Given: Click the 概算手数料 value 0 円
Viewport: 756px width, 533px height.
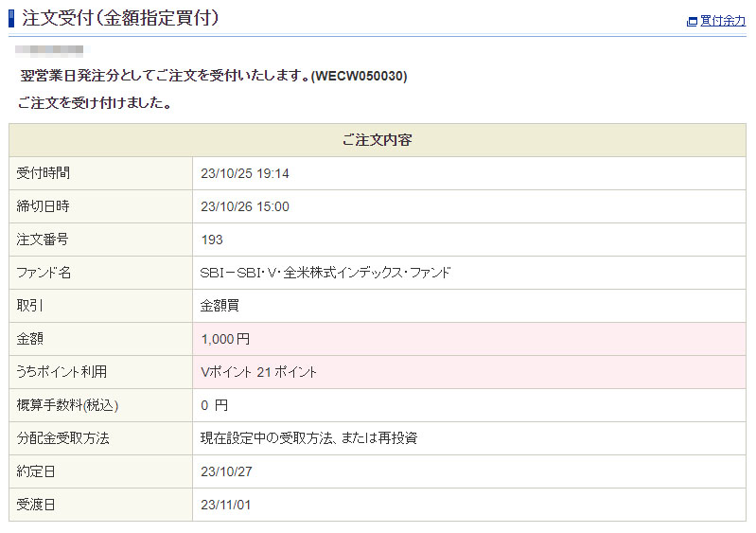Looking at the screenshot, I should click(x=215, y=405).
